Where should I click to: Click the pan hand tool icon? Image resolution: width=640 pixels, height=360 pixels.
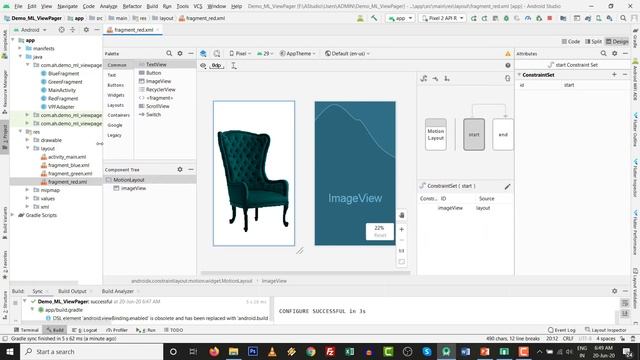pyautogui.click(x=402, y=215)
